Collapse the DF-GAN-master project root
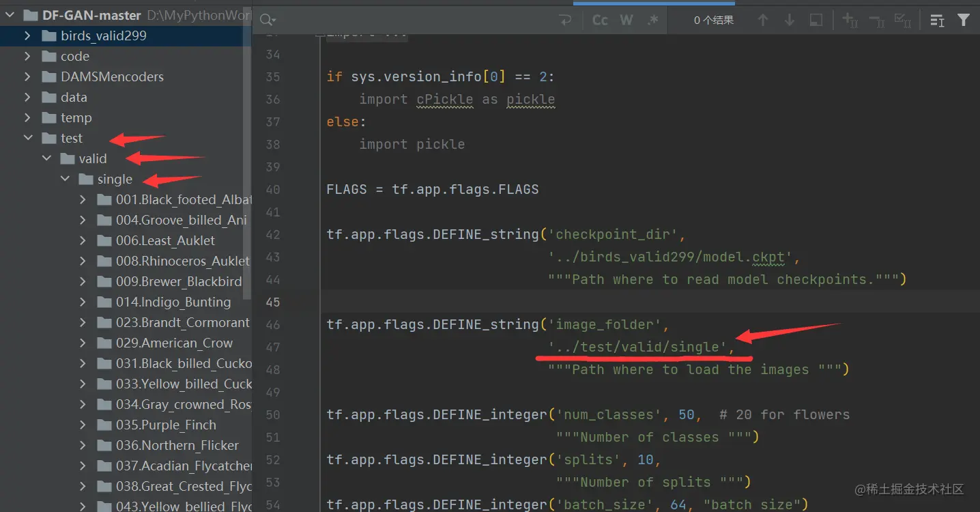980x512 pixels. [10, 15]
